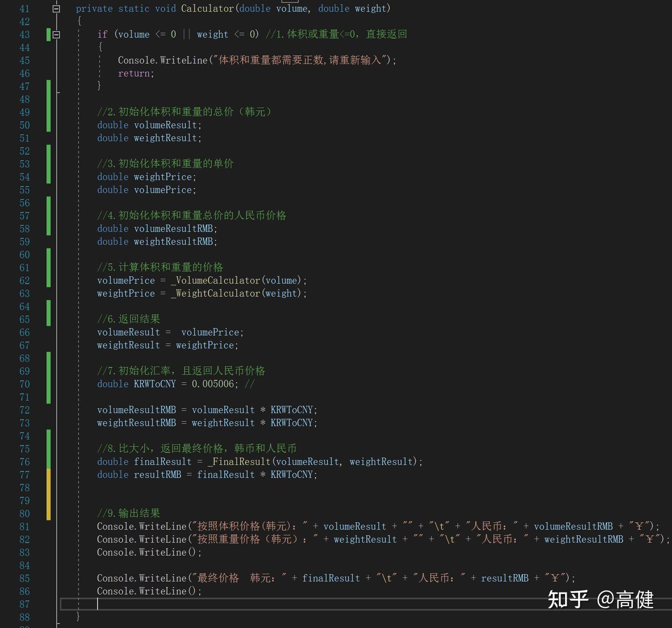Click the "volumeResult = volumePrice;" assignment
This screenshot has width=672, height=628.
(x=170, y=332)
